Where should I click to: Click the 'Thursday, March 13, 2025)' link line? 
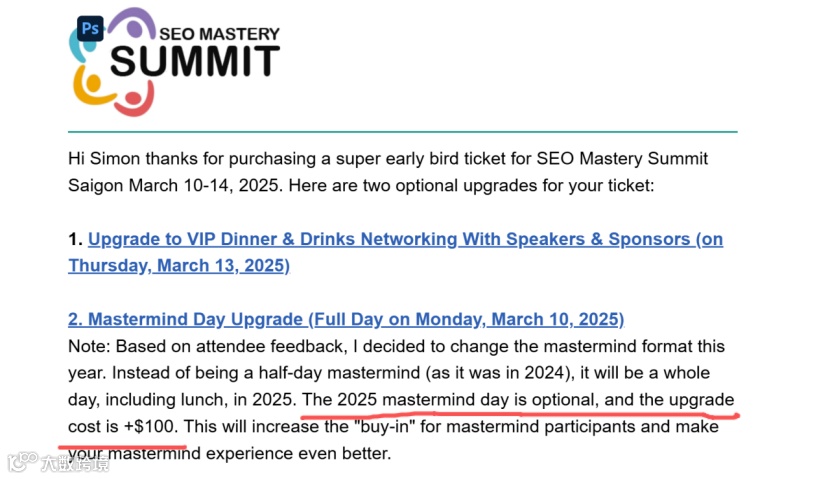point(179,265)
